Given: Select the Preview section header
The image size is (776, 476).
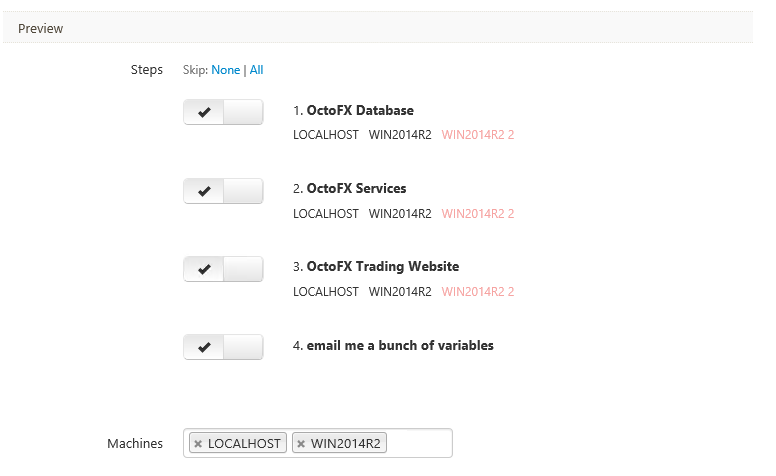Looking at the screenshot, I should point(41,29).
